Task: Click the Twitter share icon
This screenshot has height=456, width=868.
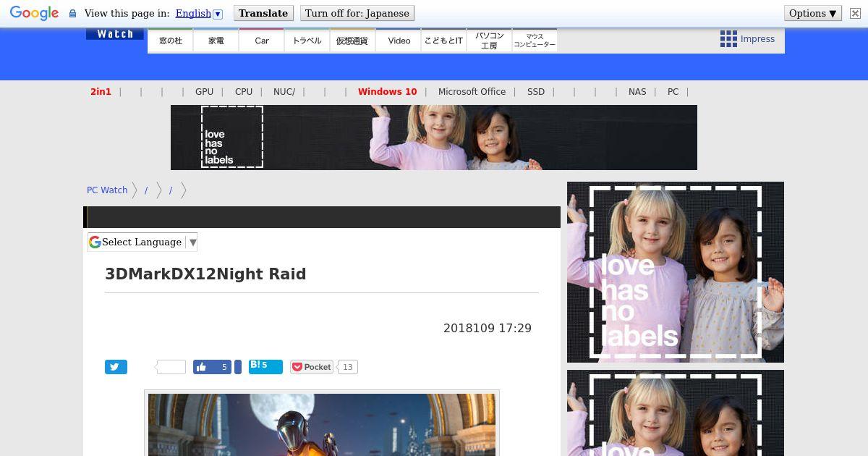Action: [116, 367]
